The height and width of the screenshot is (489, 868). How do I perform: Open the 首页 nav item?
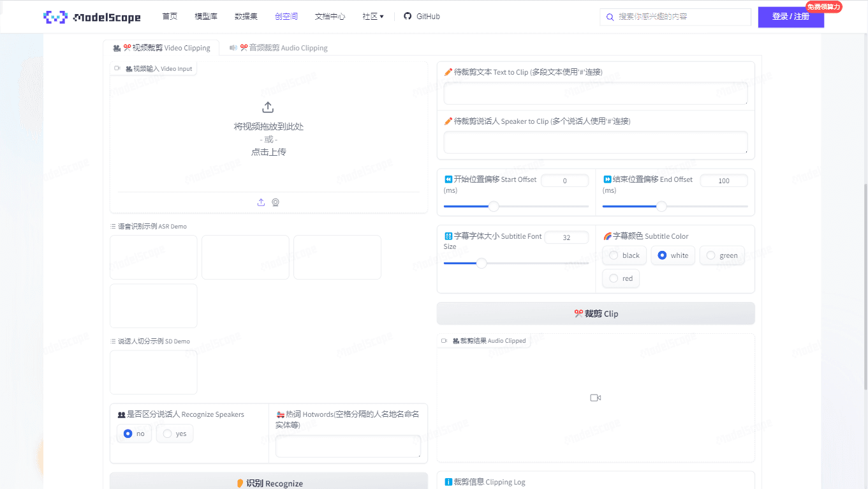coord(170,17)
